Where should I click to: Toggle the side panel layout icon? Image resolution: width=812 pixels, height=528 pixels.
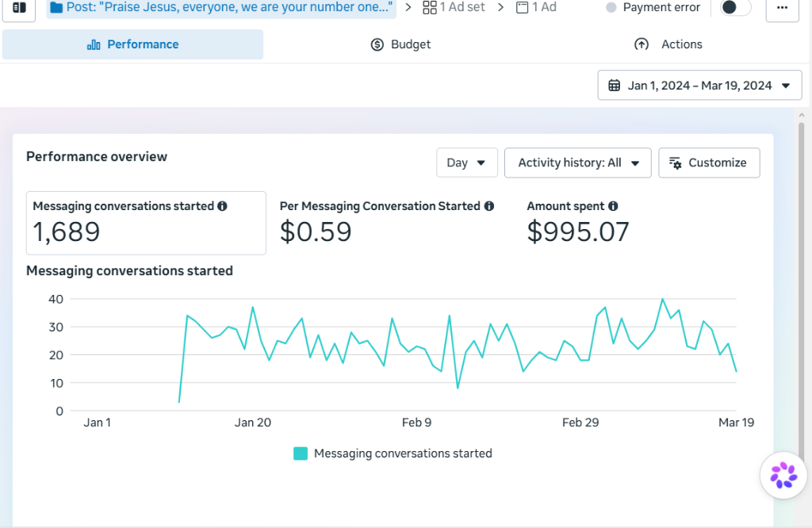pyautogui.click(x=19, y=8)
